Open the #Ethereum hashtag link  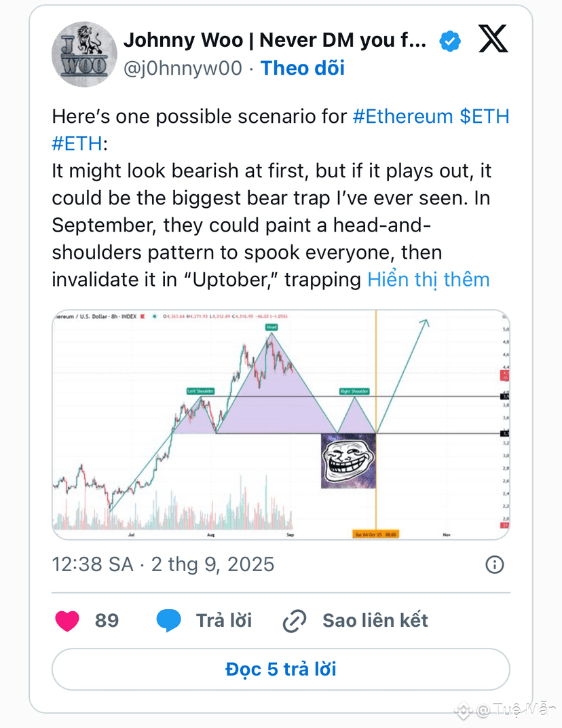(x=402, y=117)
